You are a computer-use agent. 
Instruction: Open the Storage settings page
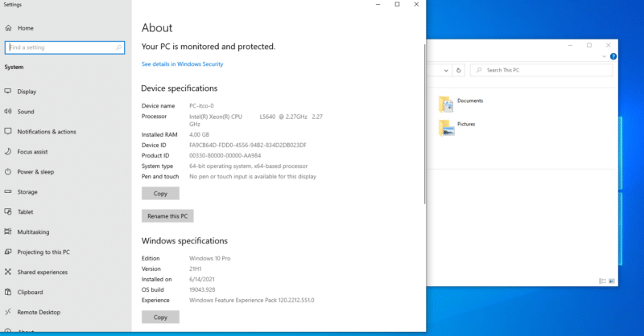pyautogui.click(x=27, y=192)
